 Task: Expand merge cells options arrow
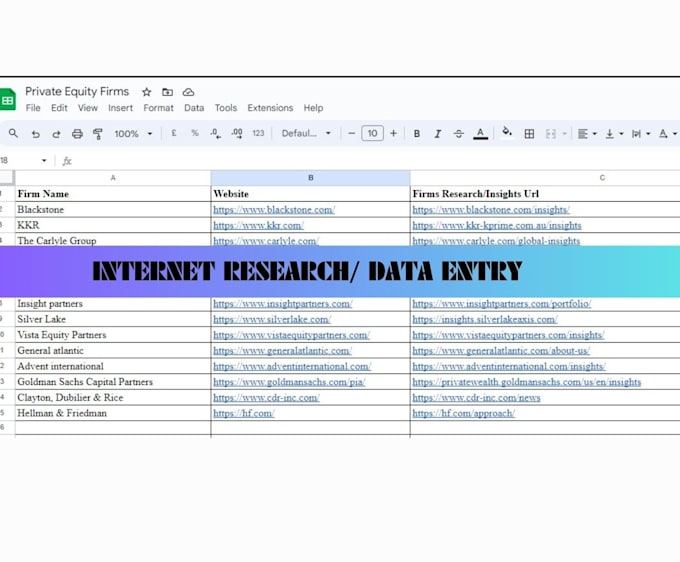(x=564, y=134)
